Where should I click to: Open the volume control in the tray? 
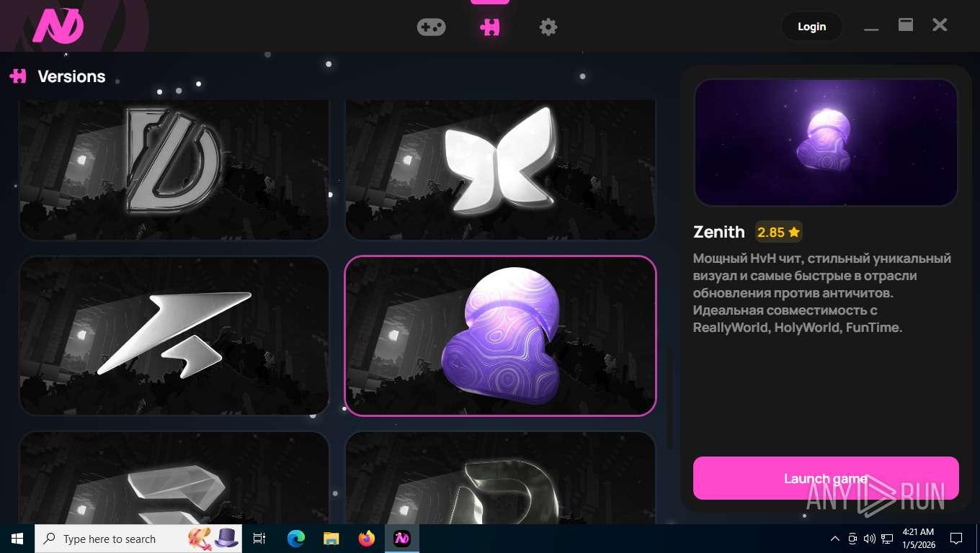(x=870, y=539)
